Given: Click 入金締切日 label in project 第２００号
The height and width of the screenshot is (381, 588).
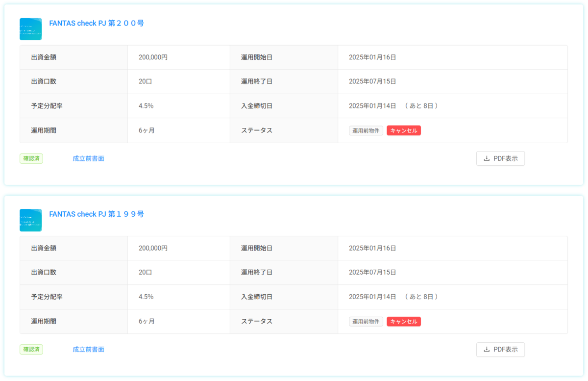Looking at the screenshot, I should pos(257,106).
